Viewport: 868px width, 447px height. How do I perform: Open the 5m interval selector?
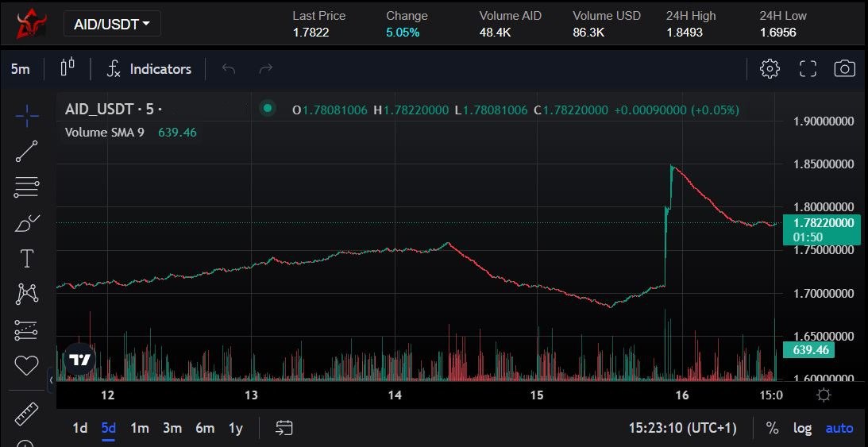pos(21,69)
